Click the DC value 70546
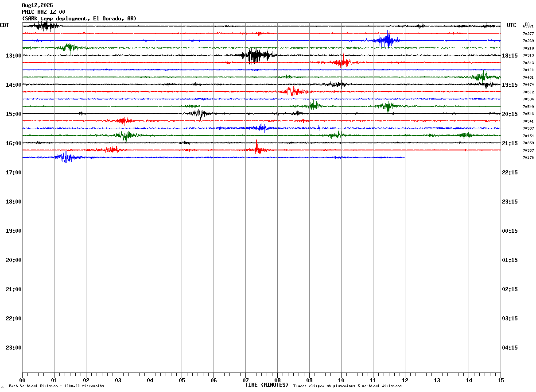The image size is (536, 392). (528, 114)
